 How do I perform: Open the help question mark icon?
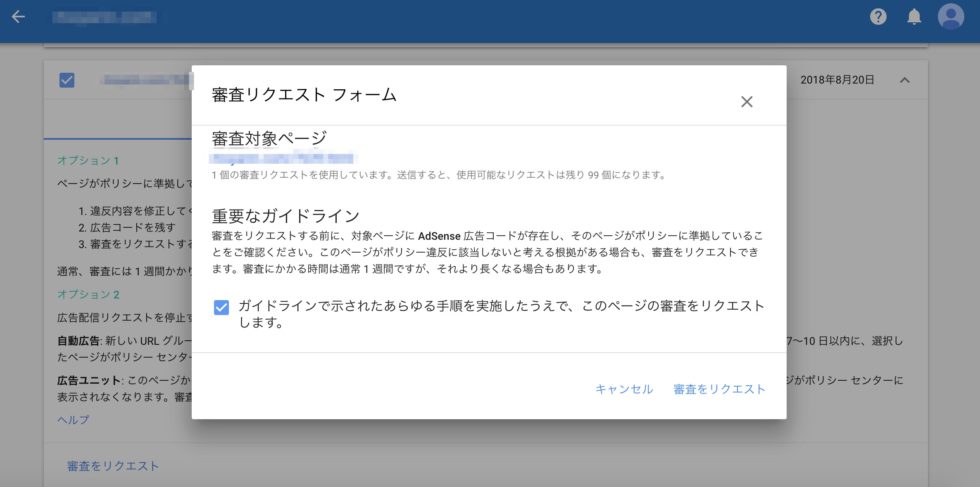[878, 17]
